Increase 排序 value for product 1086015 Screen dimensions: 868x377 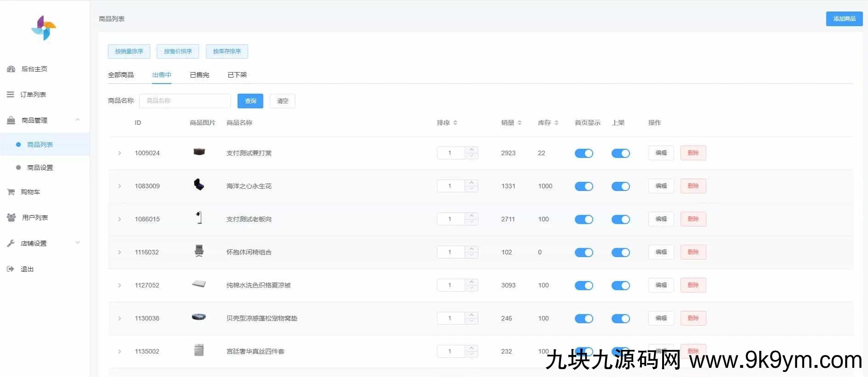pos(471,215)
